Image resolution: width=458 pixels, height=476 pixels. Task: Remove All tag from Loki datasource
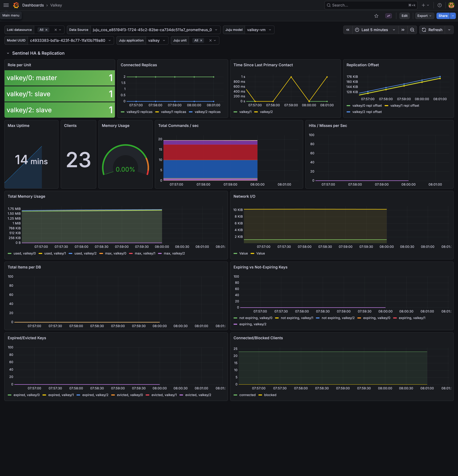[46, 30]
